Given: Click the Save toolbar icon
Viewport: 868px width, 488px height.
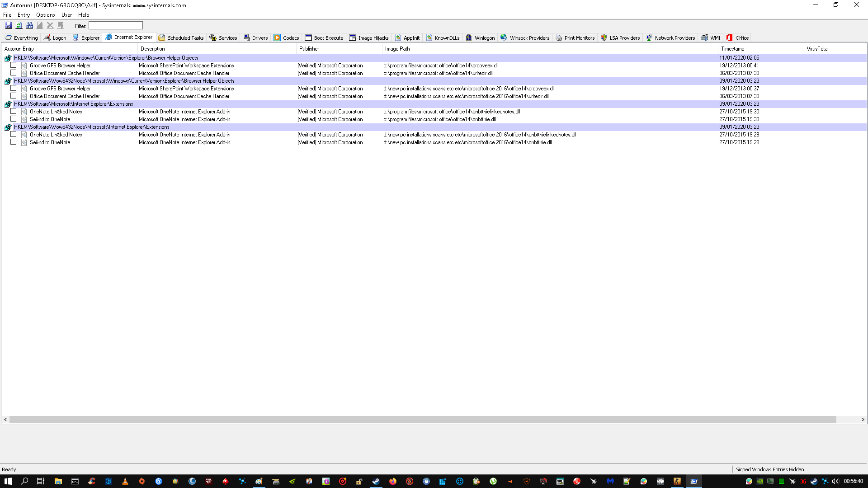Looking at the screenshot, I should click(x=8, y=26).
